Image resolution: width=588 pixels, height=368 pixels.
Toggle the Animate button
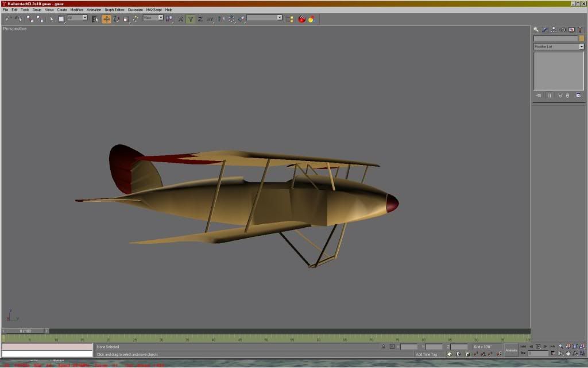[x=511, y=350]
